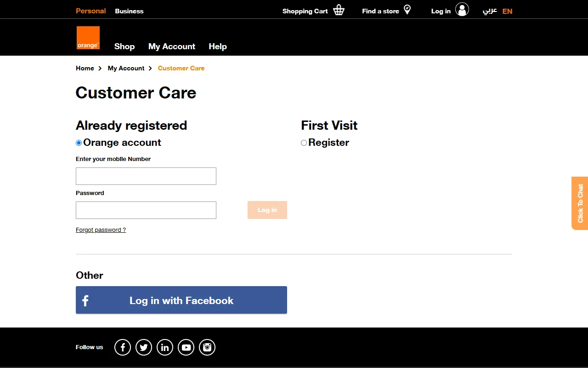Click the Find a store text link
Image resolution: width=588 pixels, height=368 pixels.
pos(380,11)
